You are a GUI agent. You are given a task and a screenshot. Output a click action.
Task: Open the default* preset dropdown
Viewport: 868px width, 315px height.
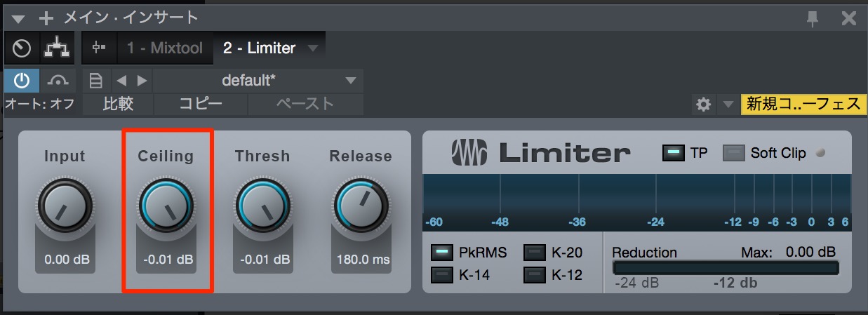[x=258, y=81]
